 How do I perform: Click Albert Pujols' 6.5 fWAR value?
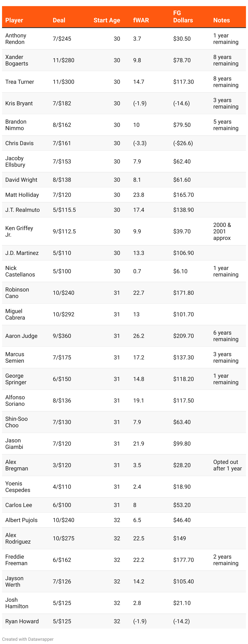click(x=137, y=520)
